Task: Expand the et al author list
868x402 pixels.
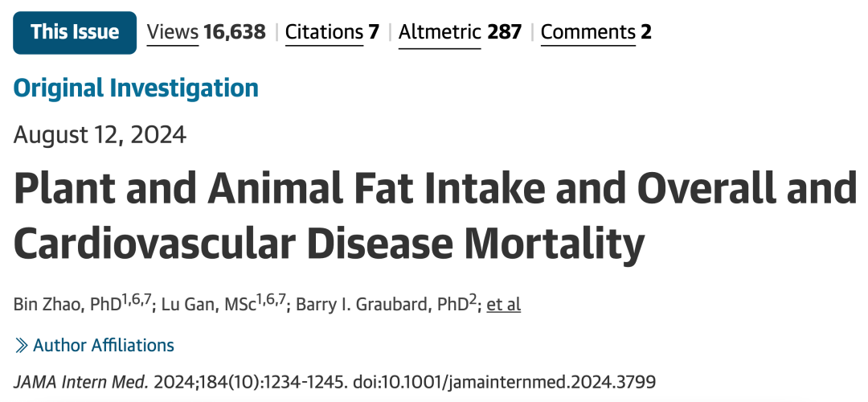Action: 504,305
